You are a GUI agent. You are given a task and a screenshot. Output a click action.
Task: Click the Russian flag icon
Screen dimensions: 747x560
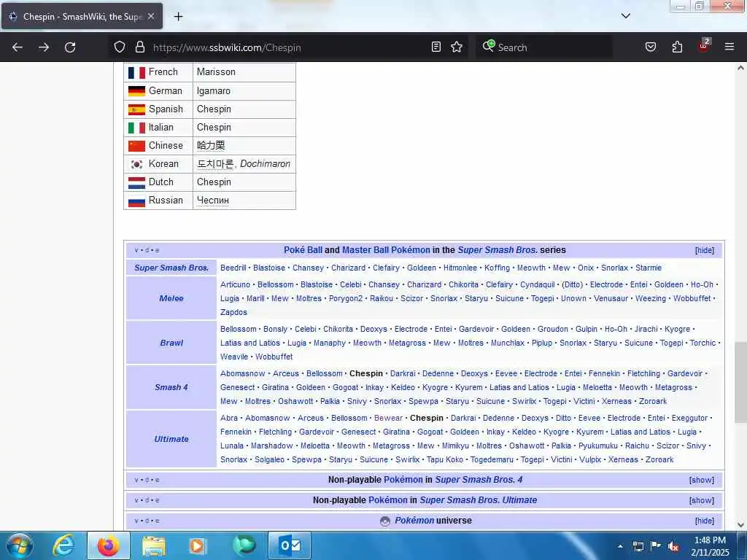[136, 201]
